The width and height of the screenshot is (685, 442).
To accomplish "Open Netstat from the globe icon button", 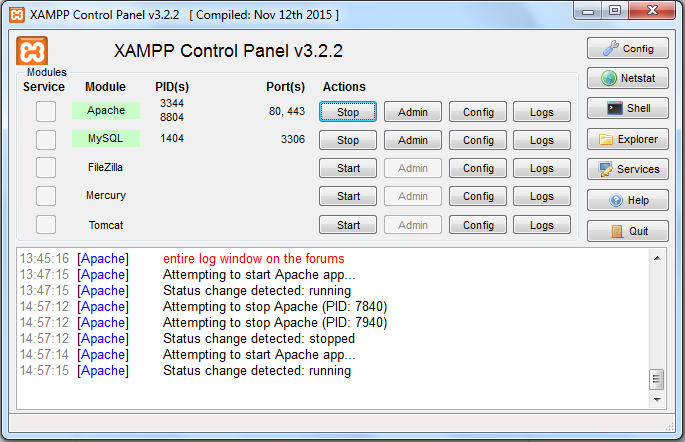I will coord(627,78).
